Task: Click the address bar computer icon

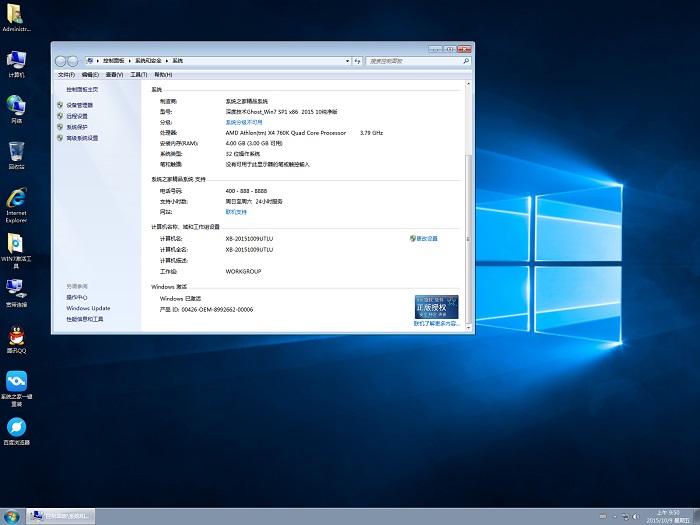Action: pyautogui.click(x=90, y=61)
